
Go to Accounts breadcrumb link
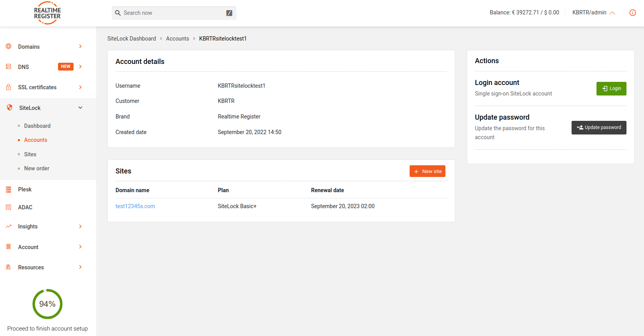[x=178, y=39]
